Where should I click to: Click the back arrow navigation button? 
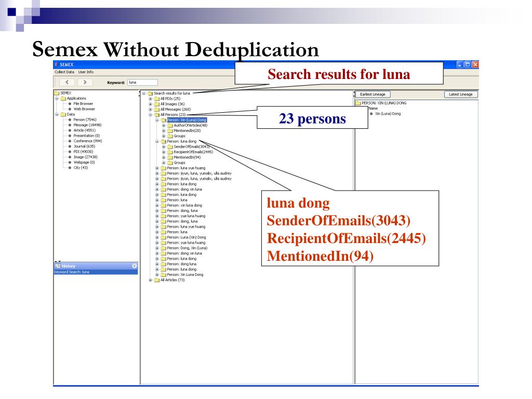pos(67,82)
